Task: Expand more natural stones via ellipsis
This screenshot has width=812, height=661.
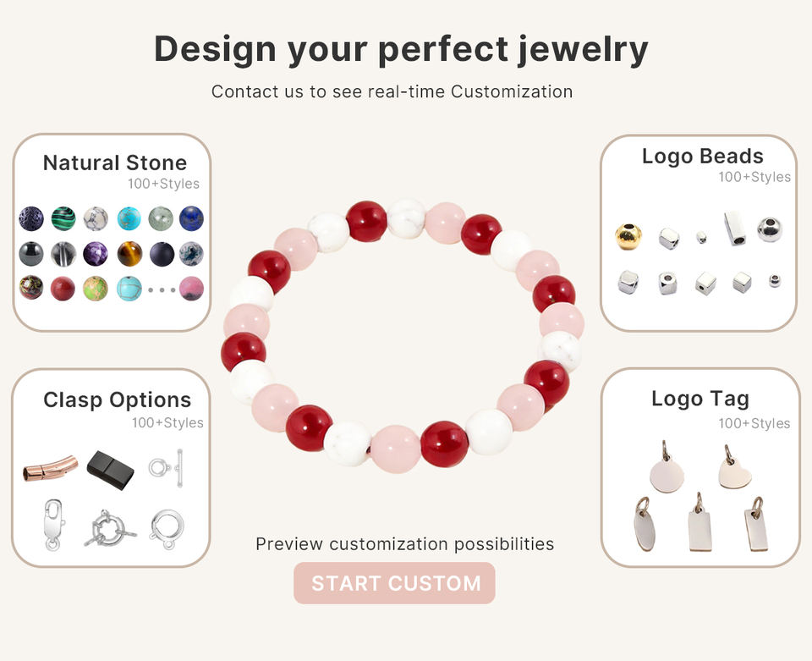Action: (x=161, y=289)
